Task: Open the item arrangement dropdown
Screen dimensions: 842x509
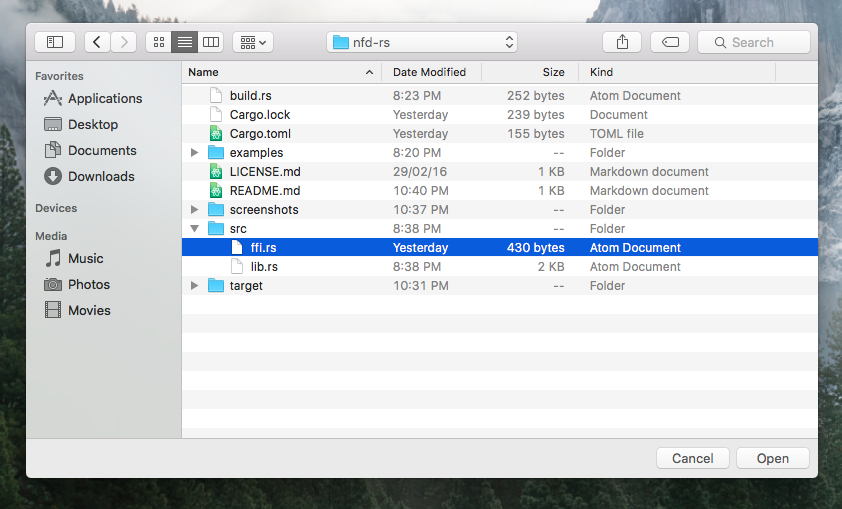Action: (252, 42)
